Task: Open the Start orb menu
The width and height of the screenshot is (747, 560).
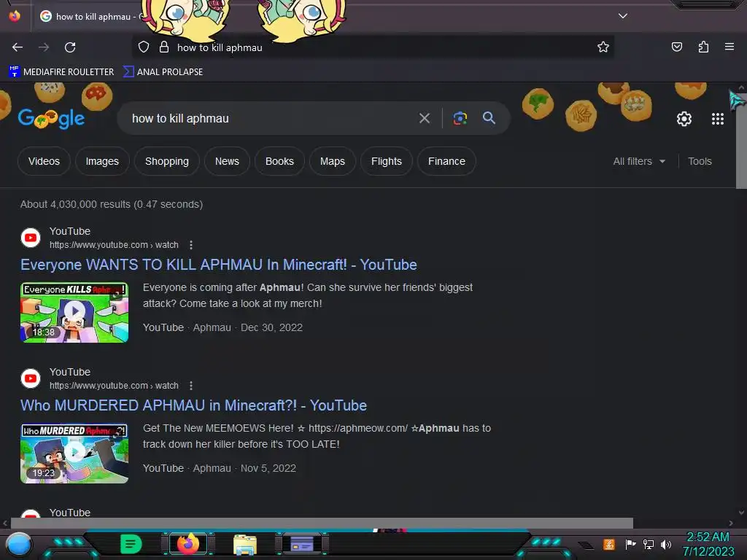Action: tap(19, 544)
